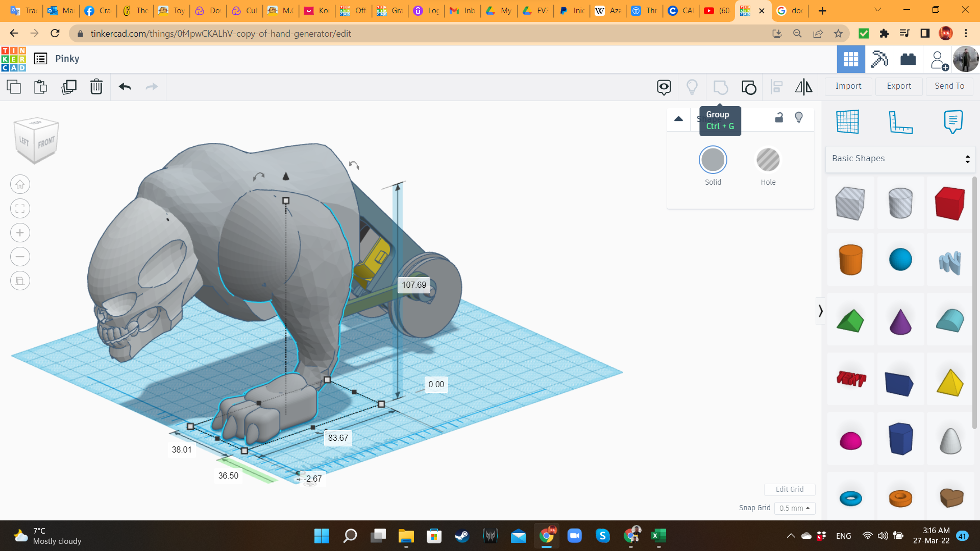
Task: Click the Ungroup icon in toolbar
Action: point(749,87)
